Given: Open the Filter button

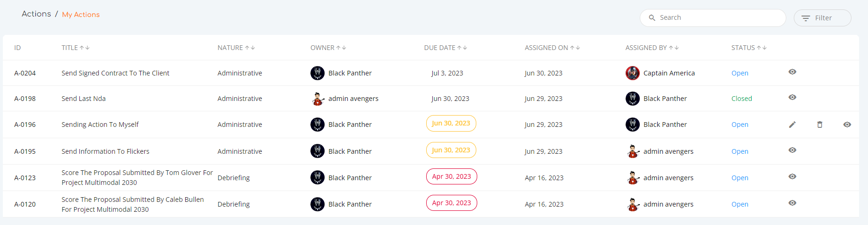Looking at the screenshot, I should coord(823,18).
